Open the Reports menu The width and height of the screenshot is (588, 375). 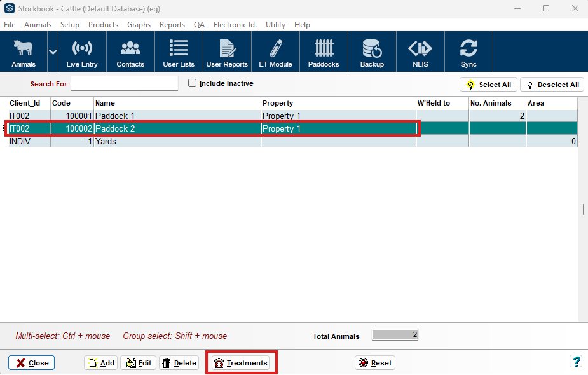tap(172, 25)
